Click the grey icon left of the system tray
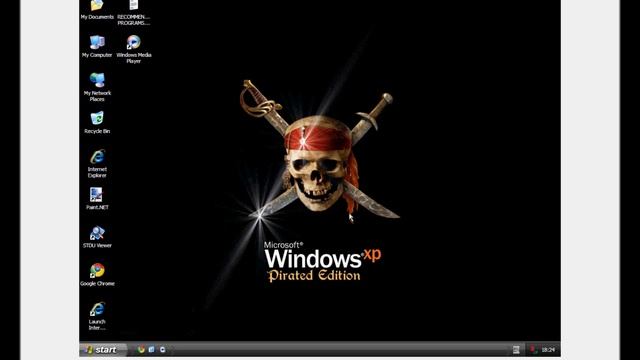 tap(516, 350)
